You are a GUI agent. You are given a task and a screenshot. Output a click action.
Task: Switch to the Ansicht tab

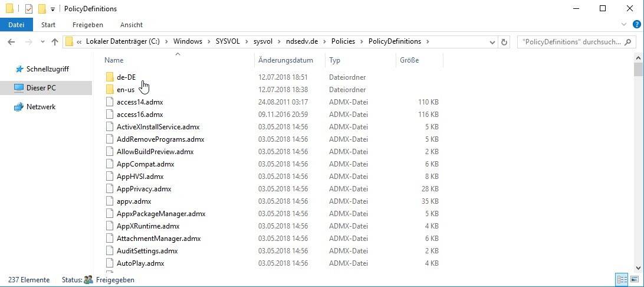[132, 25]
